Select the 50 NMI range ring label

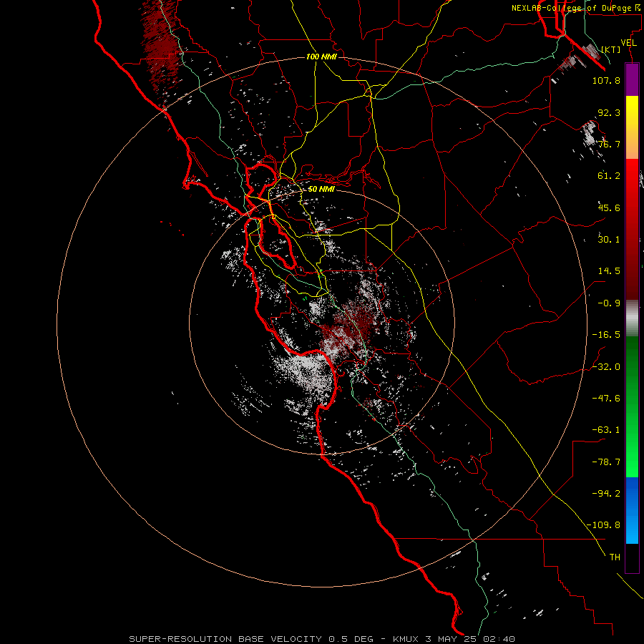click(x=321, y=189)
